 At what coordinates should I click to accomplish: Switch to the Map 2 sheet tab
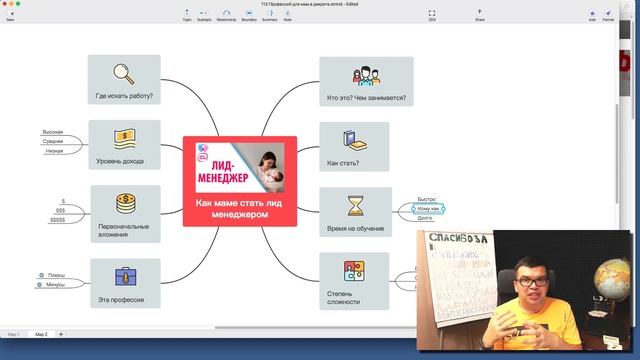tap(41, 334)
